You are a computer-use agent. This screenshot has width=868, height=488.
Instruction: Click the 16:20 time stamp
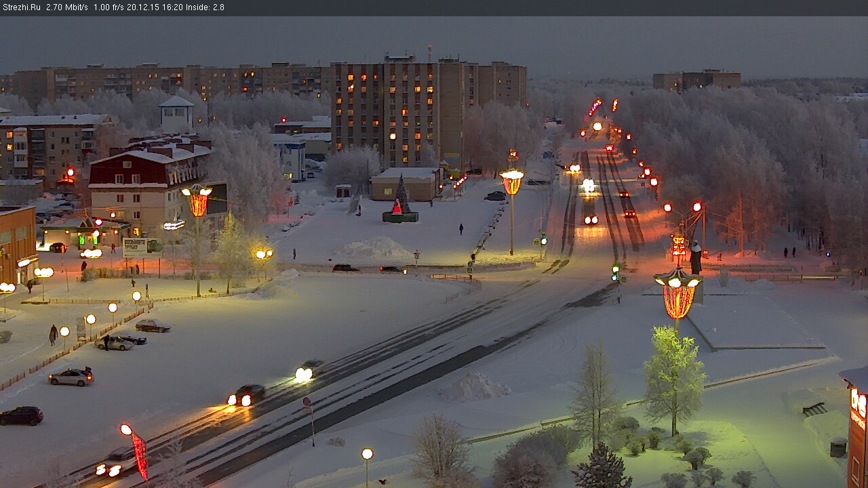(x=174, y=7)
